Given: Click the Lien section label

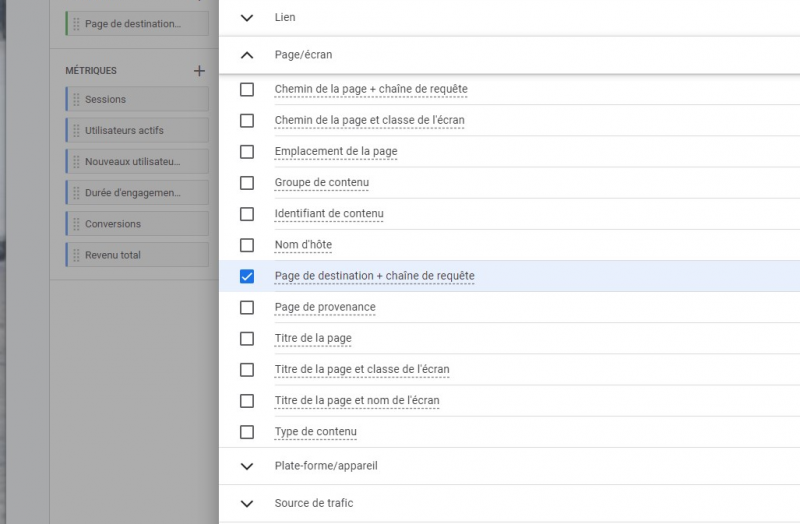Looking at the screenshot, I should 285,17.
